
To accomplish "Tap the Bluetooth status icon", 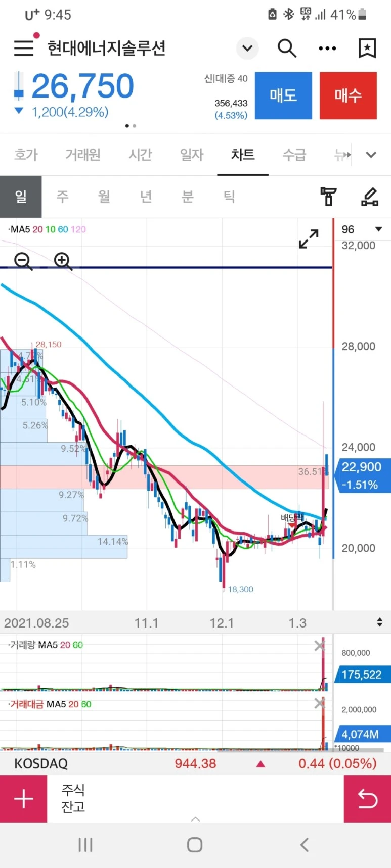I will [x=288, y=14].
